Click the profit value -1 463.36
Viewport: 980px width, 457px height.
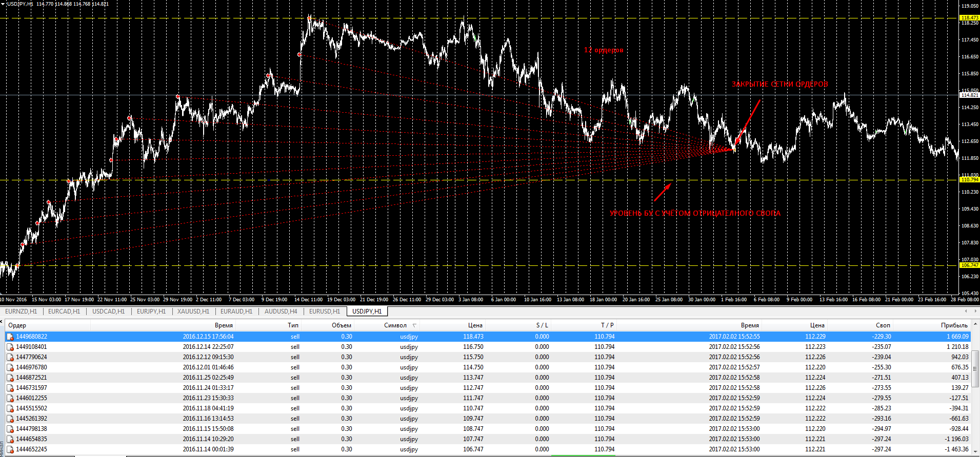957,449
